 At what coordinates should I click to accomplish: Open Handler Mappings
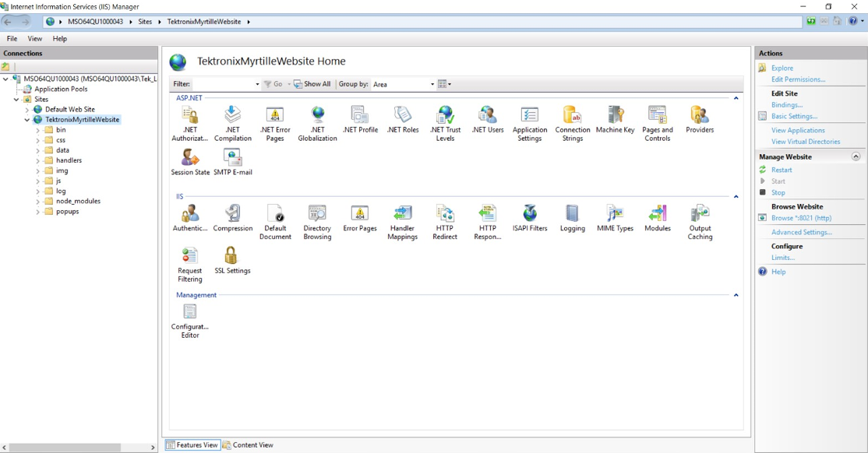402,216
